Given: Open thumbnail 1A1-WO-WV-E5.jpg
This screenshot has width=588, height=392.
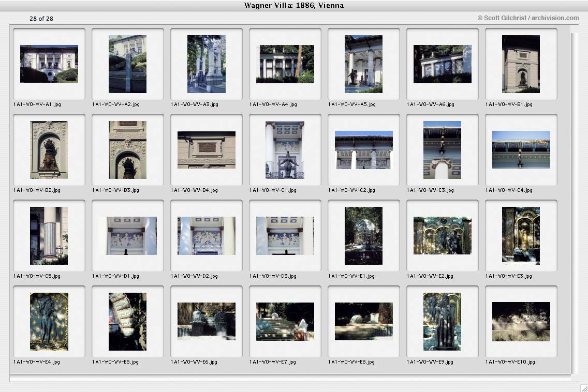Looking at the screenshot, I should point(127,322).
